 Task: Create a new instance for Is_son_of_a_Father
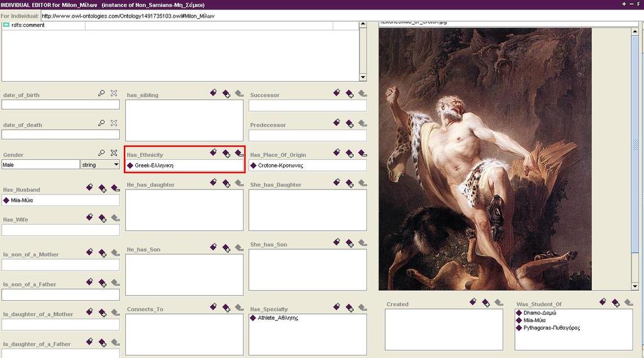pyautogui.click(x=89, y=281)
